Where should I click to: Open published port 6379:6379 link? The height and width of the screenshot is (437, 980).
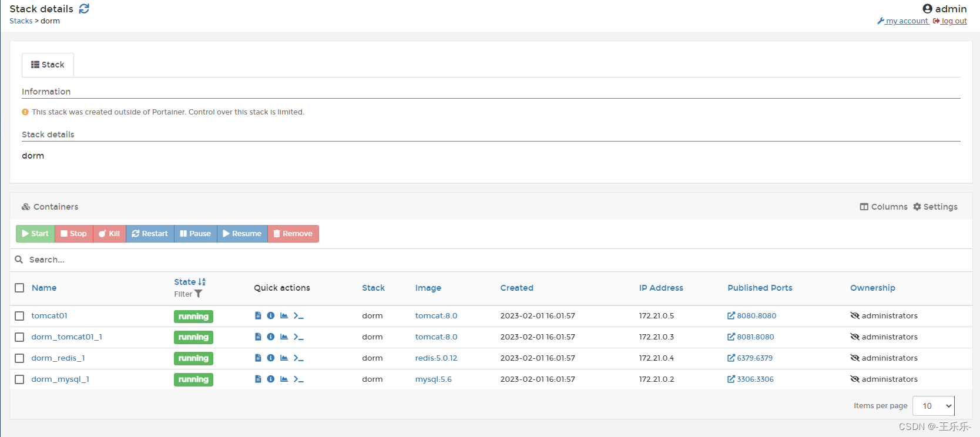click(750, 358)
